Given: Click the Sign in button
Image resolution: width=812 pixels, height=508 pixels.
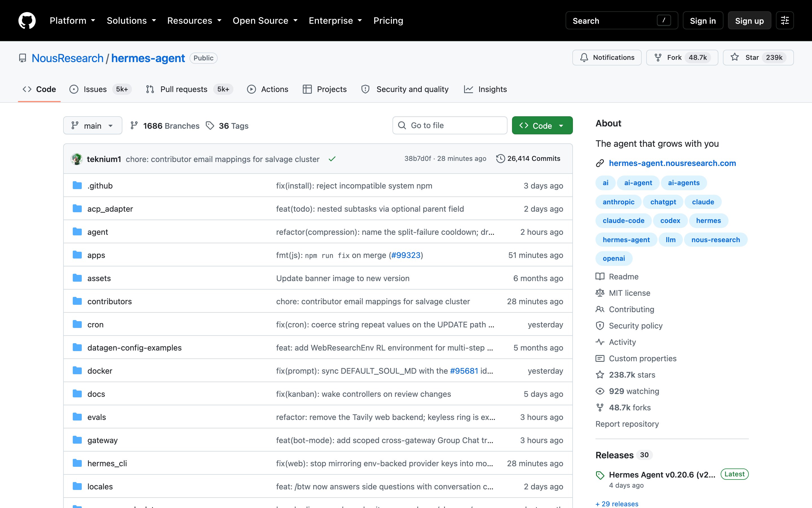Looking at the screenshot, I should click(703, 21).
